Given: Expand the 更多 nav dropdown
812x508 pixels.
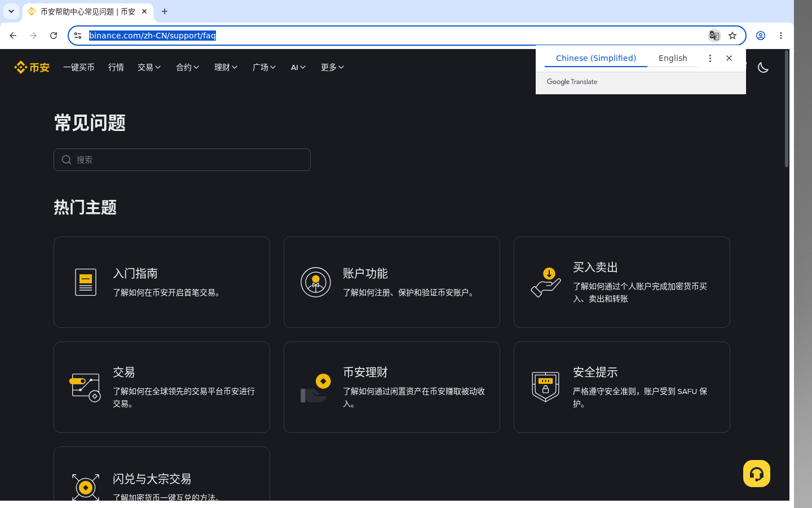Looking at the screenshot, I should [x=333, y=67].
